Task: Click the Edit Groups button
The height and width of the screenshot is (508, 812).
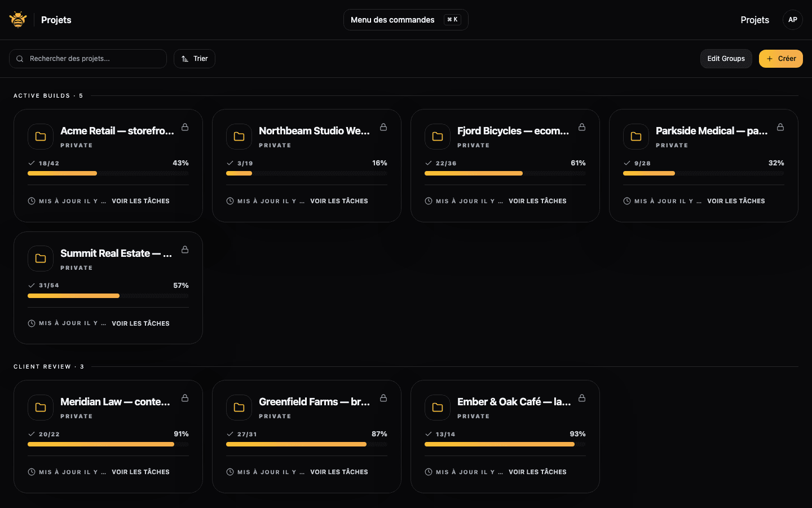Action: [x=726, y=58]
